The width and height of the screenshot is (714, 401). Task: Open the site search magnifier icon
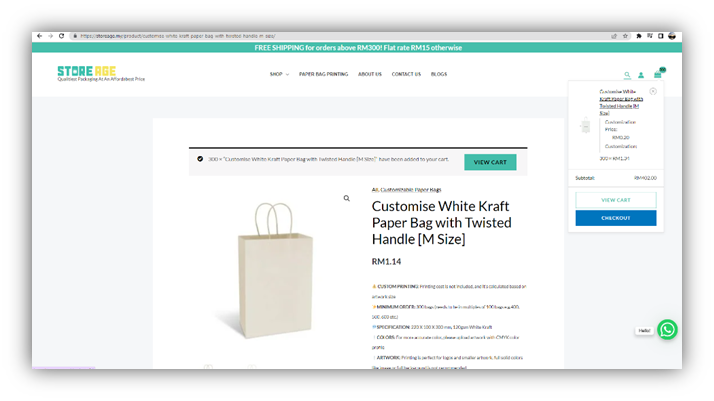[x=627, y=75]
